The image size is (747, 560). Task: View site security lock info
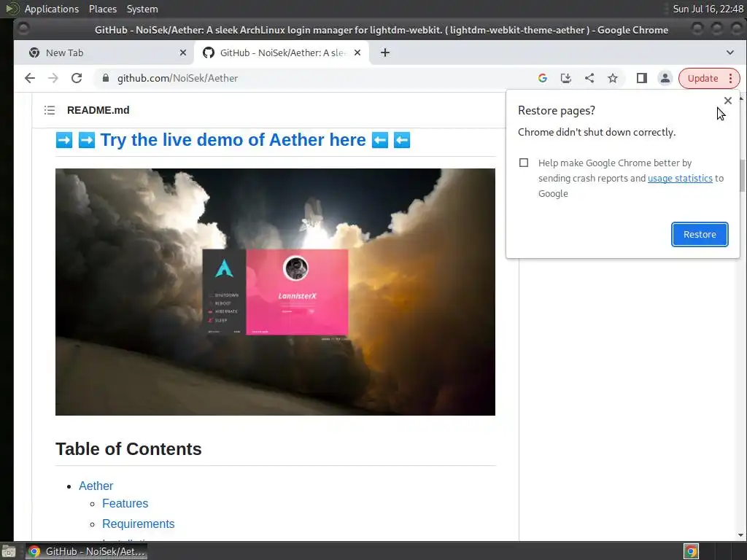(105, 78)
